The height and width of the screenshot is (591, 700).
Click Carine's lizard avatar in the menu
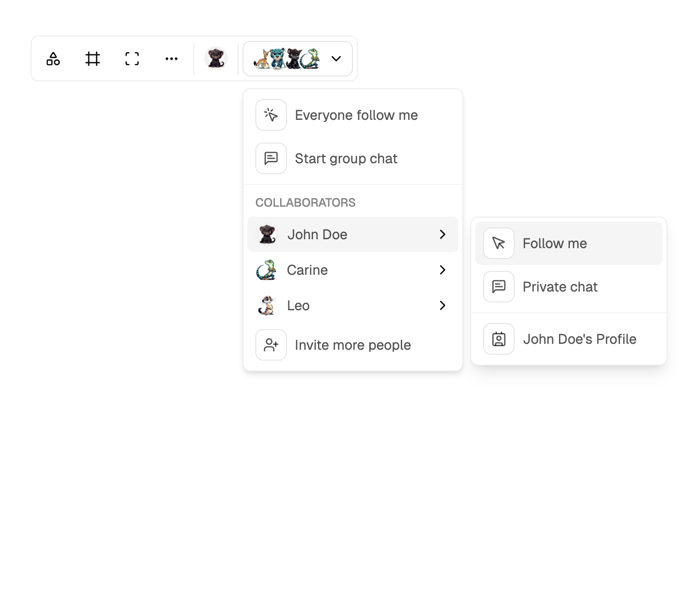[x=267, y=270]
